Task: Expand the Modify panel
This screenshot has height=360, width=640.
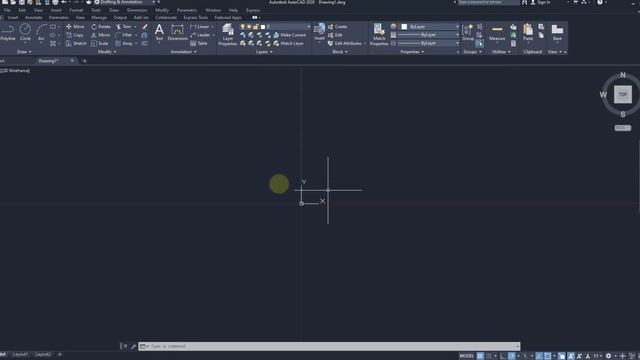Action: [107, 52]
